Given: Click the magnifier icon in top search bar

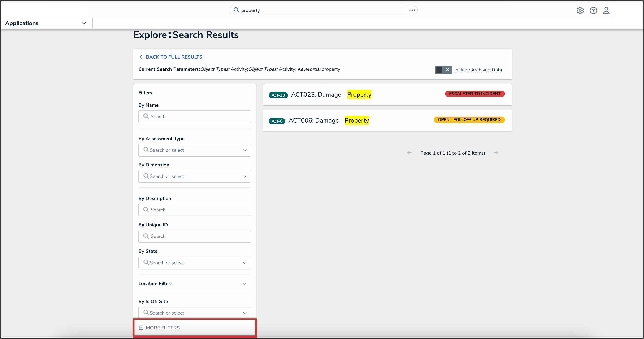Looking at the screenshot, I should (236, 10).
